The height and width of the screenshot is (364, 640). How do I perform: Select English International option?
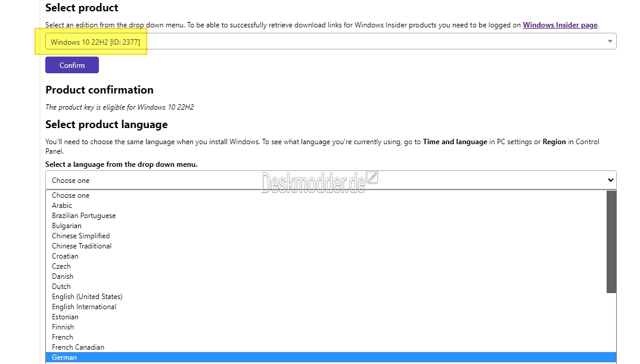[x=326, y=307]
